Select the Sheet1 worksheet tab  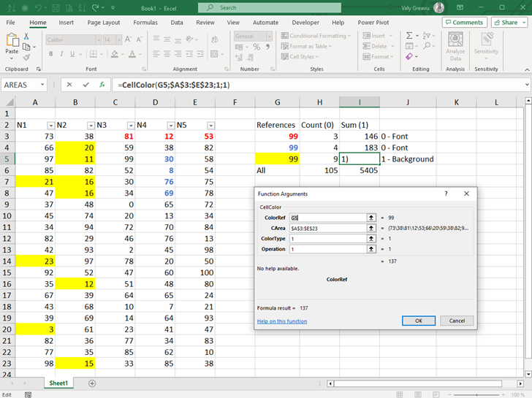point(58,383)
